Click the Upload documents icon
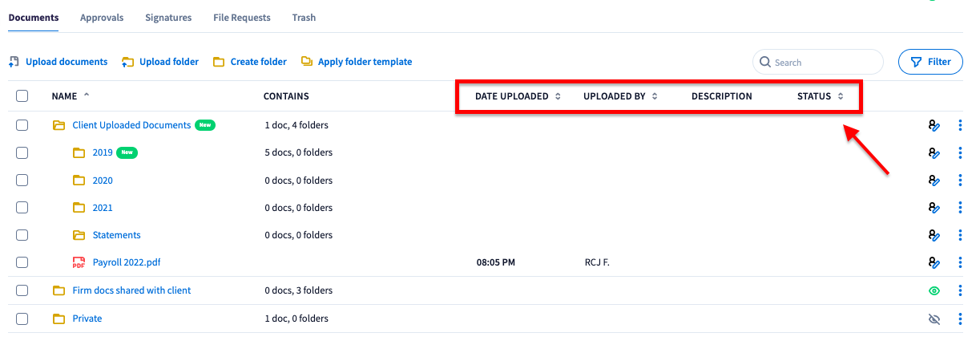The width and height of the screenshot is (980, 349). [14, 62]
